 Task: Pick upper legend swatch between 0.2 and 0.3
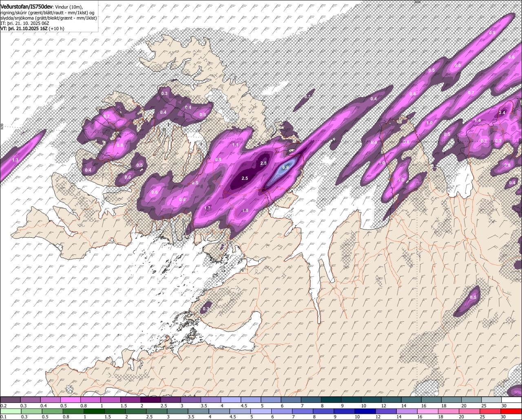click(x=10, y=400)
